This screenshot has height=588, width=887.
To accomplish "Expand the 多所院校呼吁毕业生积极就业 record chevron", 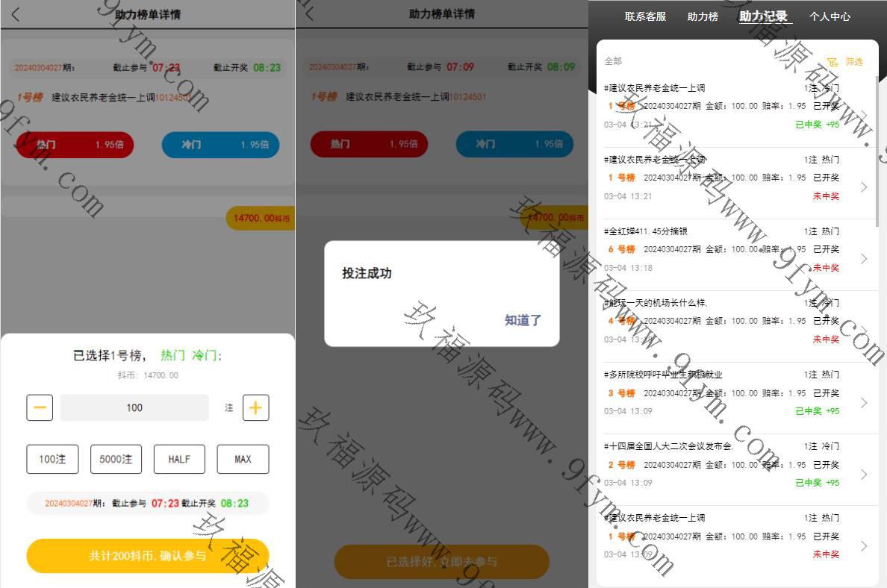I will [864, 402].
